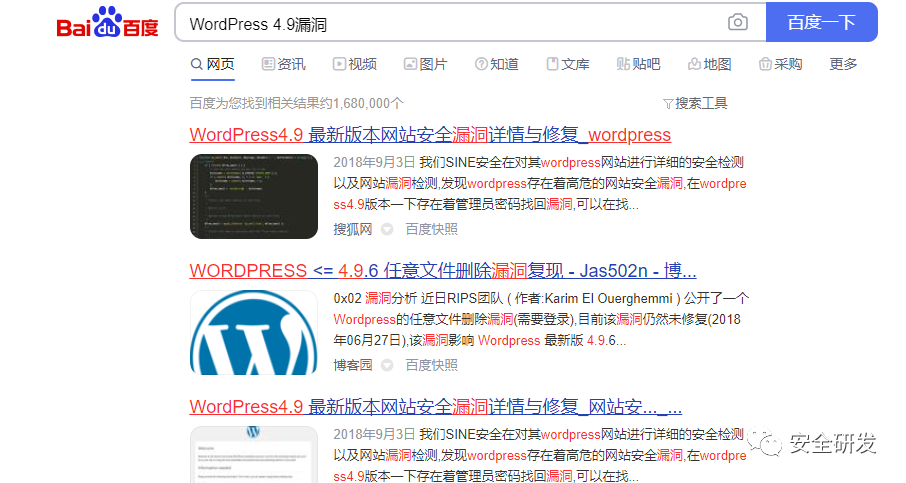Expand dropdown arrow next to 搜狐网

(387, 229)
